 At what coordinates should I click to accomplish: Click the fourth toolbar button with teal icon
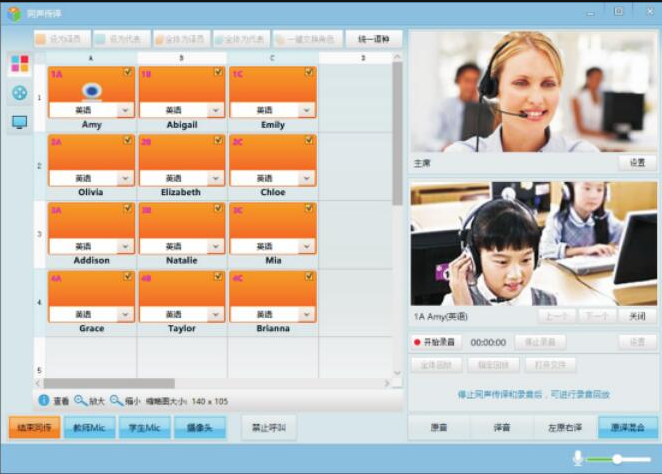242,39
